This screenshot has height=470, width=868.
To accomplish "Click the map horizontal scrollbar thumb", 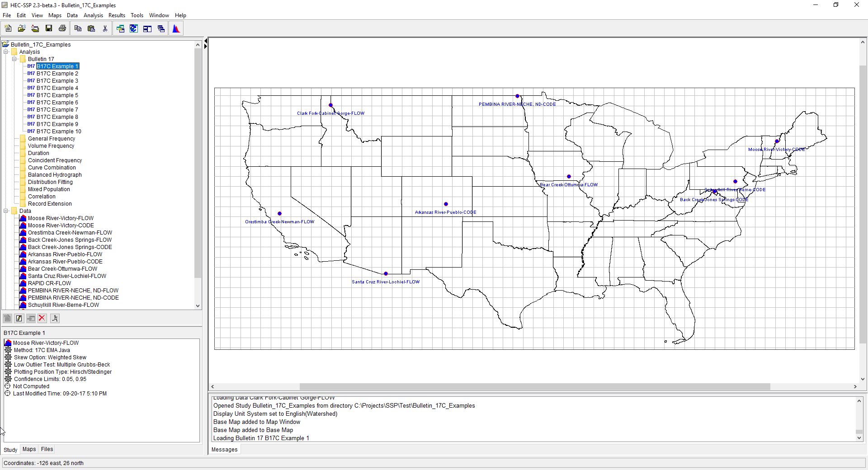I will tap(535, 387).
